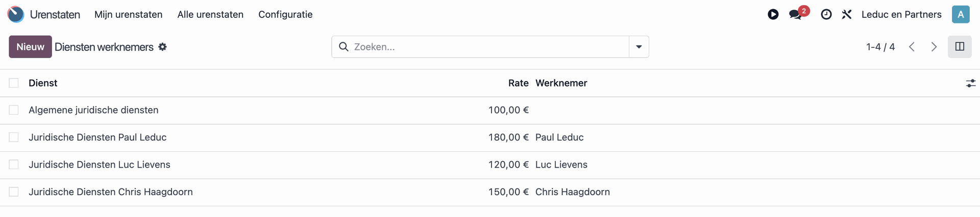Open the activities clock icon
This screenshot has width=980, height=217.
coord(826,14)
